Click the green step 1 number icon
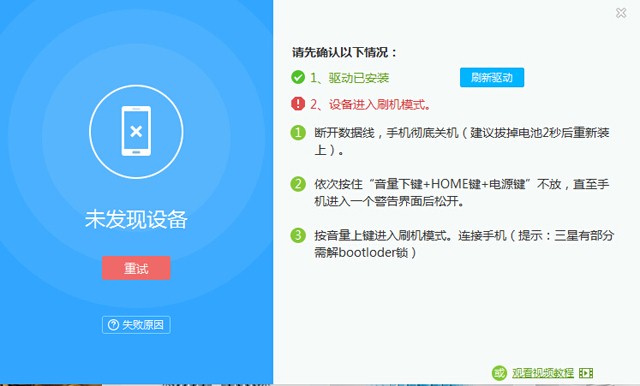The image size is (640, 386). click(298, 133)
